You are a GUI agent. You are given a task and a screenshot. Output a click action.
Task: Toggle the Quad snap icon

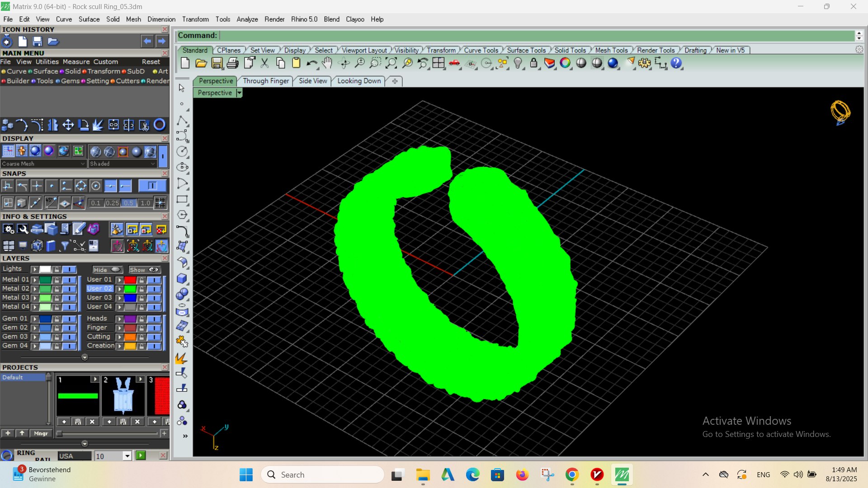click(81, 186)
